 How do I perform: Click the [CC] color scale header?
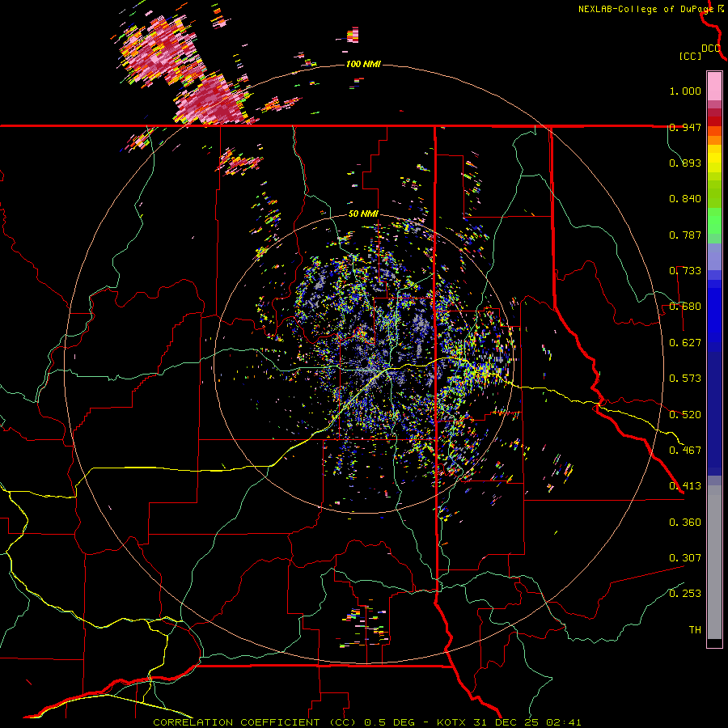(x=691, y=56)
